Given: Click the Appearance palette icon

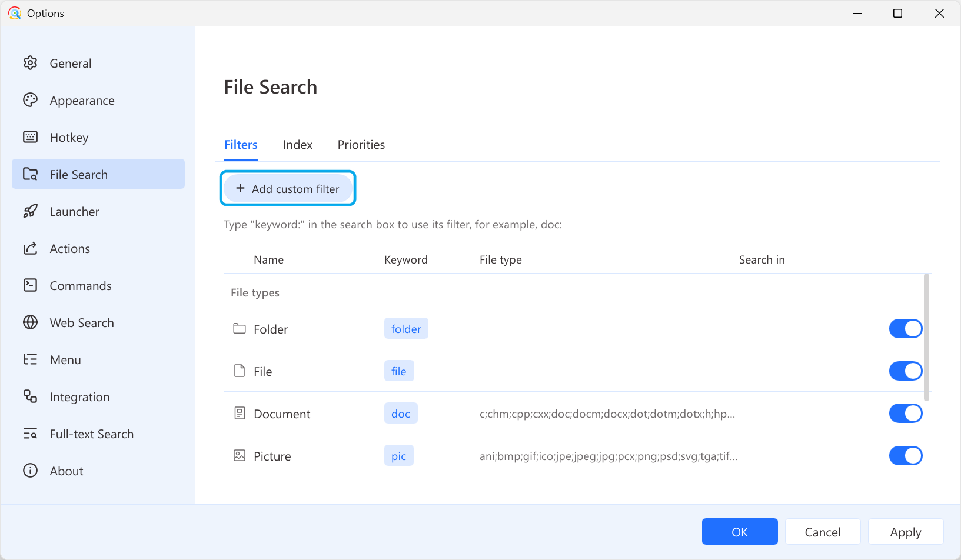Looking at the screenshot, I should coord(30,100).
